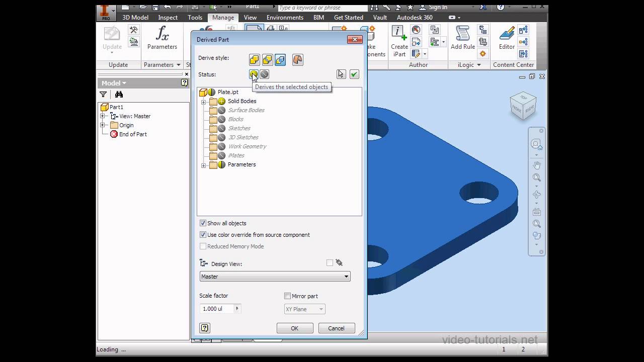Switch to the Inspect ribbon tab
This screenshot has width=644, height=362.
pyautogui.click(x=168, y=17)
